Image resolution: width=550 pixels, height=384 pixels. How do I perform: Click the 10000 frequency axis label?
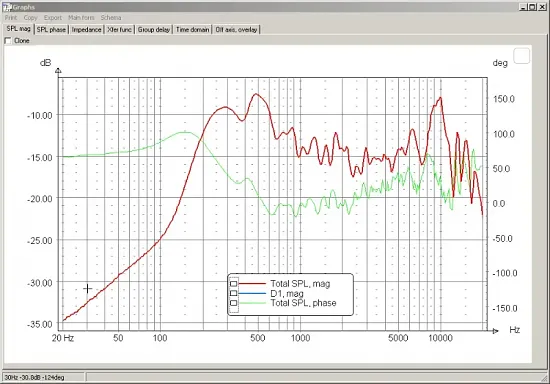pyautogui.click(x=440, y=338)
